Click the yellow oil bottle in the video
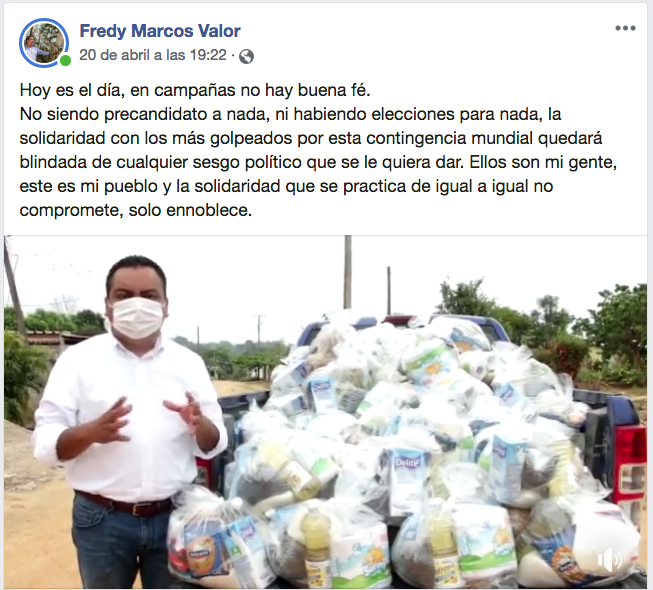Screen dimensions: 653x590 coord(316,543)
